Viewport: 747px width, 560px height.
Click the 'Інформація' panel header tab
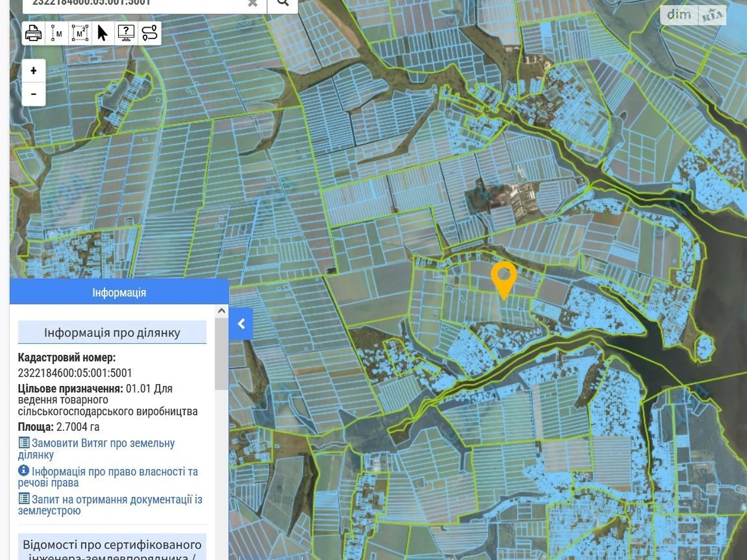tap(119, 293)
